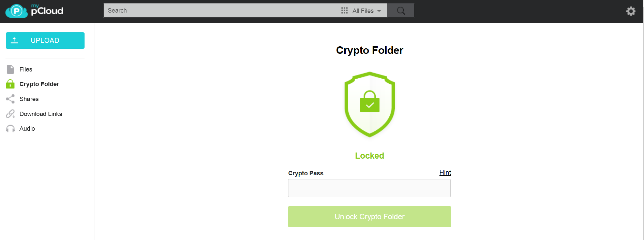Click the grid icon beside All Files
This screenshot has width=644, height=240.
pos(344,11)
